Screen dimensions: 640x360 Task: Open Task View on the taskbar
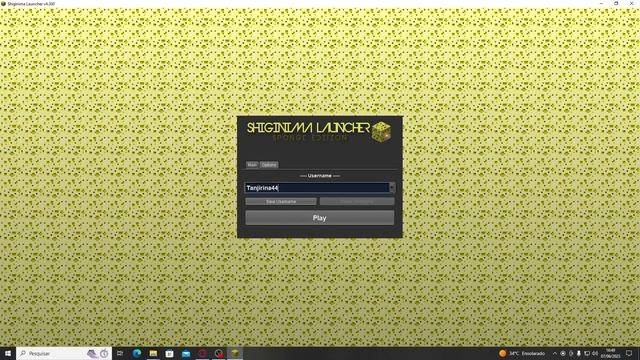(x=120, y=353)
